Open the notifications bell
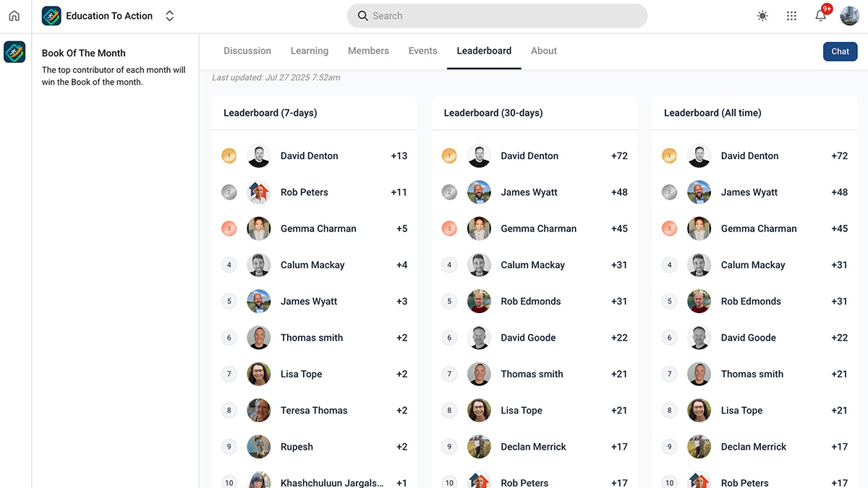 click(820, 15)
